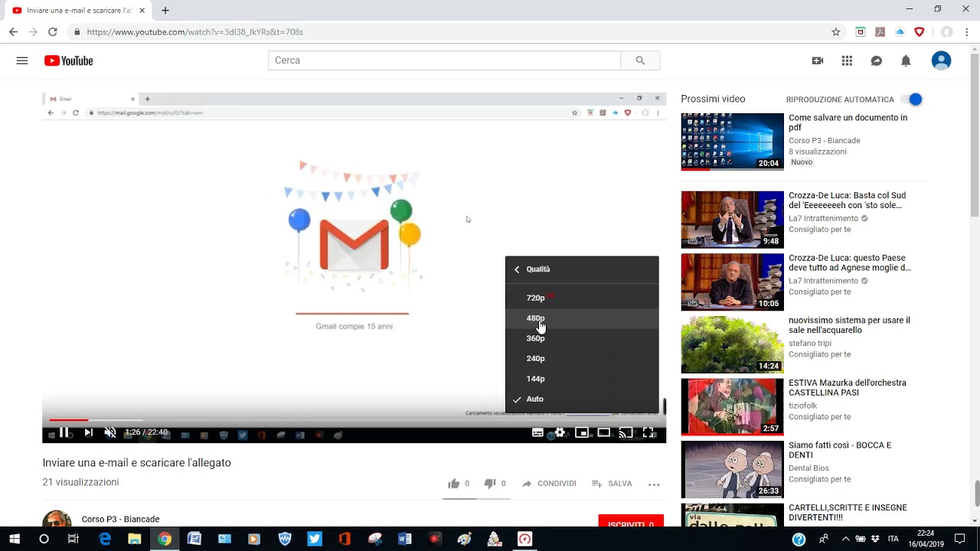Click SALVA to save the video
980x551 pixels.
click(x=612, y=484)
